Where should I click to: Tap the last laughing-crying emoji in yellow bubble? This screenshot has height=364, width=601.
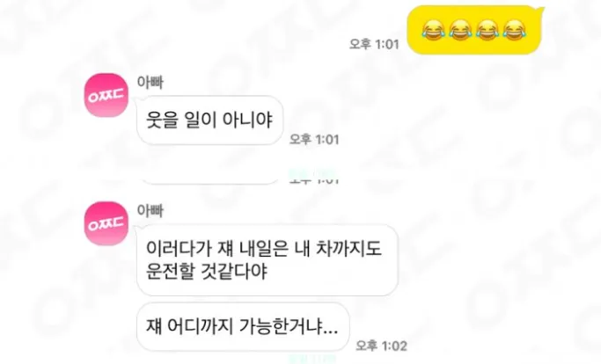click(515, 31)
